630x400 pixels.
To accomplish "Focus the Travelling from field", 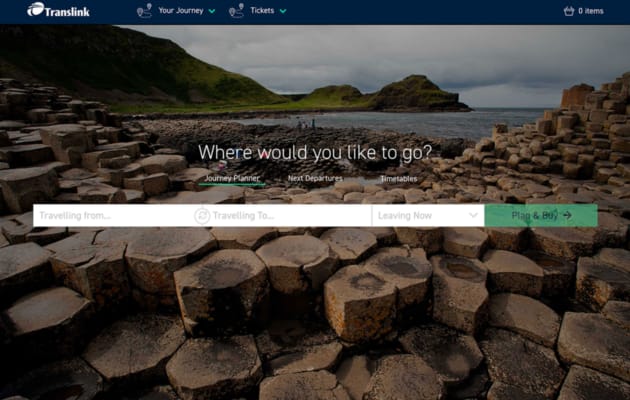I will (x=113, y=216).
